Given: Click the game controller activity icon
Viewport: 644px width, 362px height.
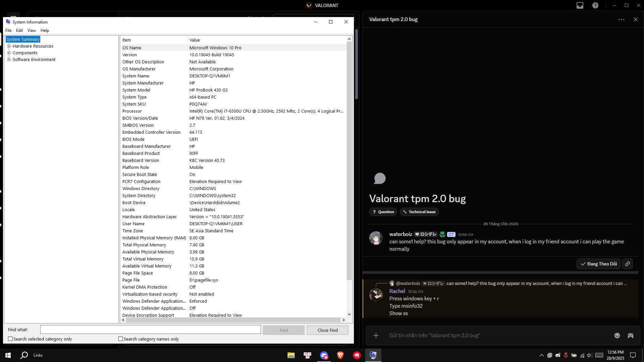Looking at the screenshot, I should click(631, 336).
